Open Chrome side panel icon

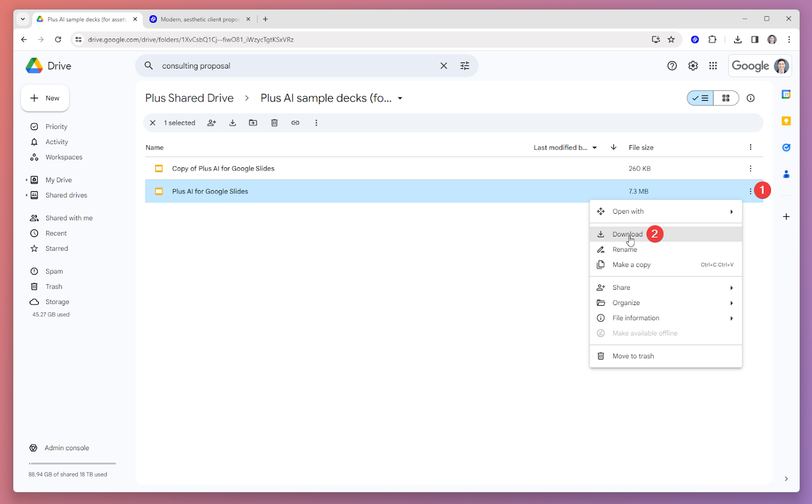click(x=755, y=40)
